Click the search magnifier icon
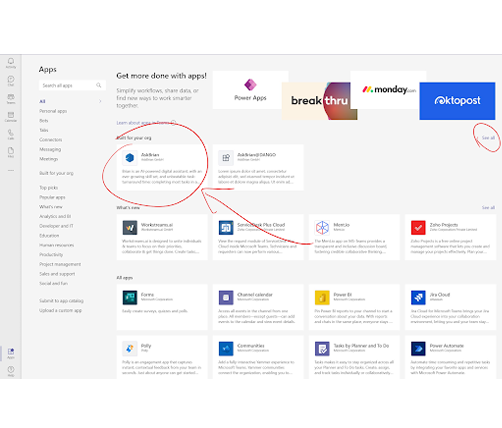The width and height of the screenshot is (502, 428). pyautogui.click(x=99, y=85)
